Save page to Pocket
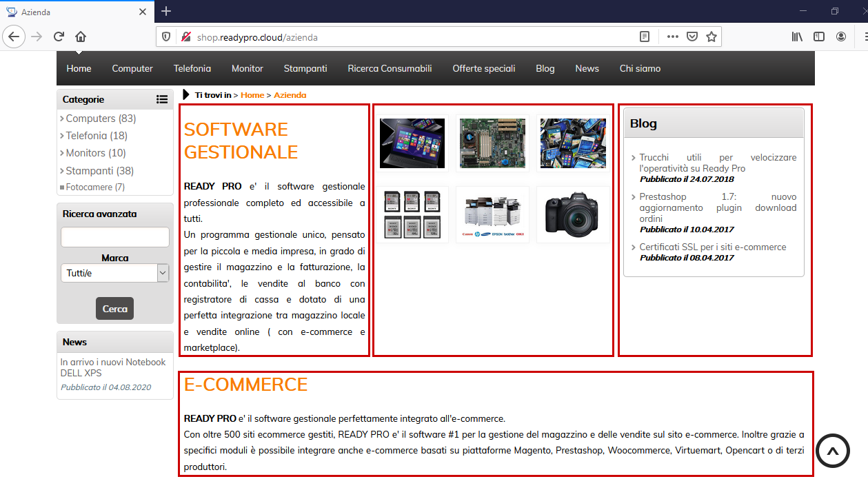The image size is (868, 479). [x=692, y=37]
